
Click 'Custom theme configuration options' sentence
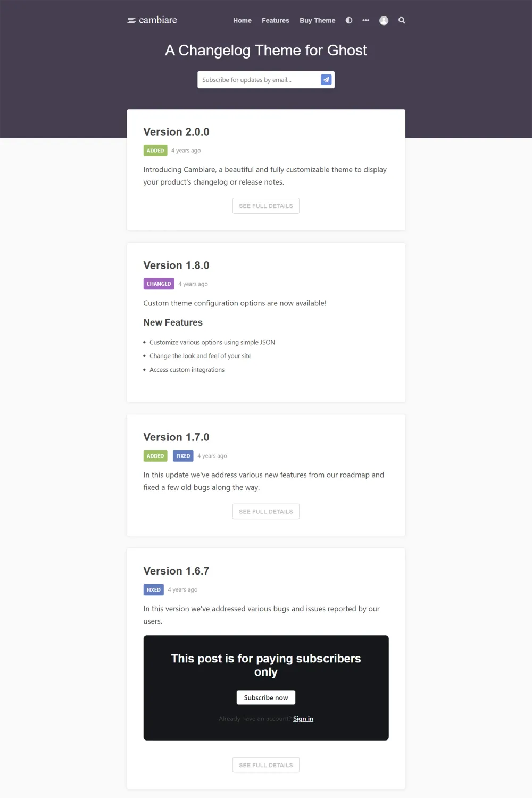coord(235,303)
